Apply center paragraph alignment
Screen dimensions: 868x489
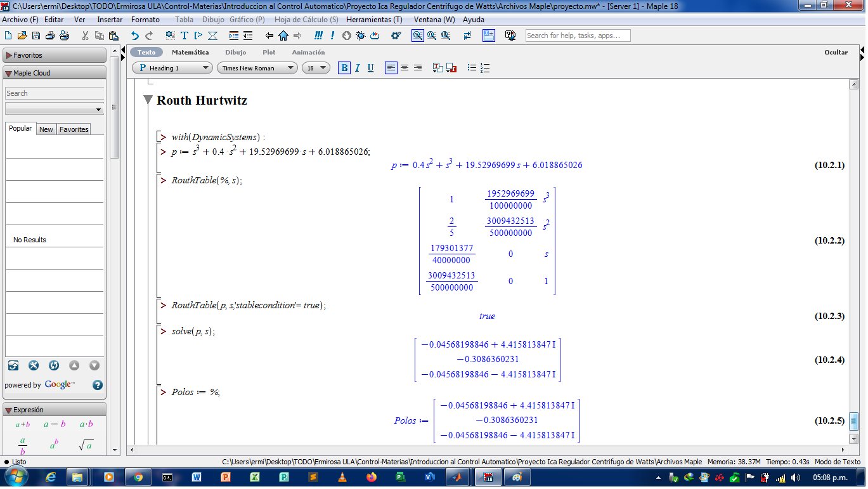(405, 68)
